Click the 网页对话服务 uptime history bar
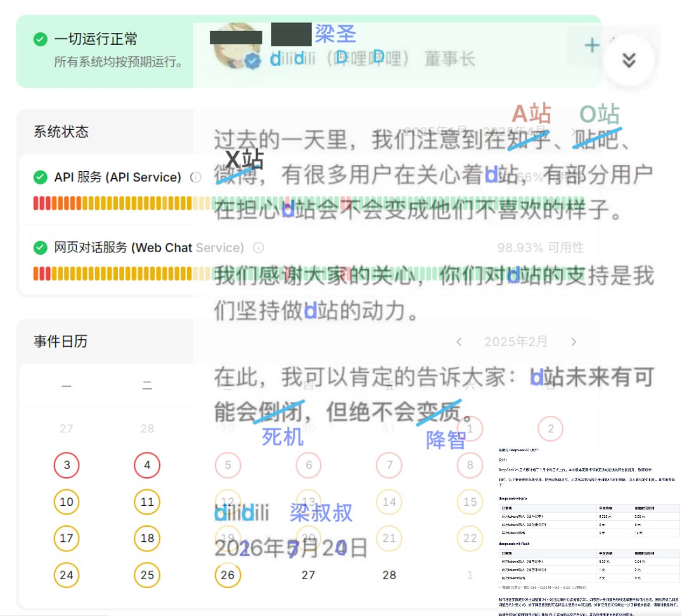 click(309, 274)
